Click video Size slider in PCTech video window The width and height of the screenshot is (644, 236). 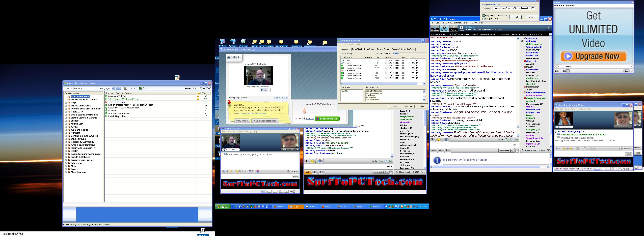pyautogui.click(x=564, y=71)
